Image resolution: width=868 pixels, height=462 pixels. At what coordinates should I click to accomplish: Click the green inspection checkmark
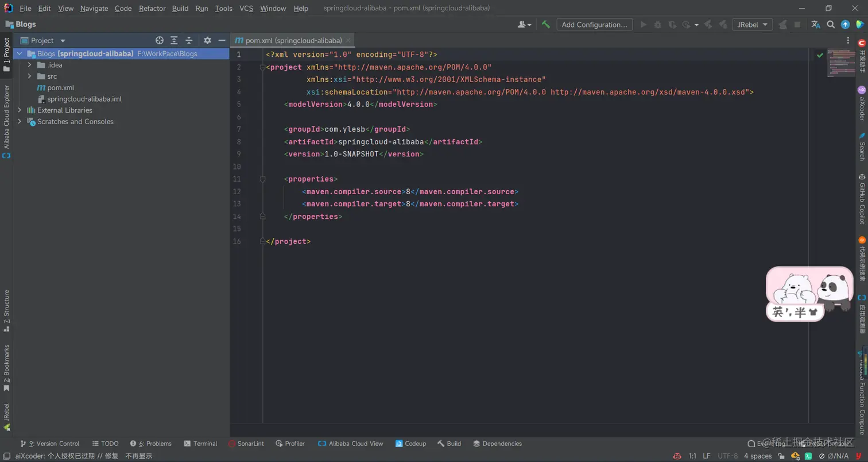point(820,55)
